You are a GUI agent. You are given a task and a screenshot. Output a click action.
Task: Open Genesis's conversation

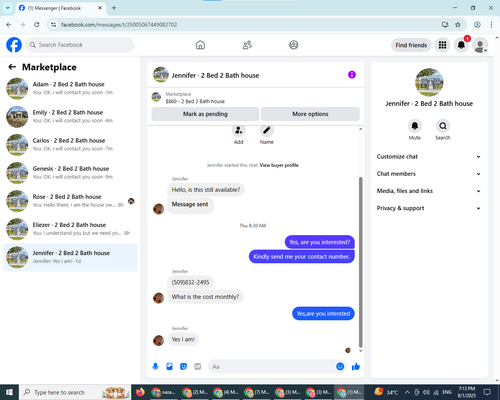click(x=70, y=173)
